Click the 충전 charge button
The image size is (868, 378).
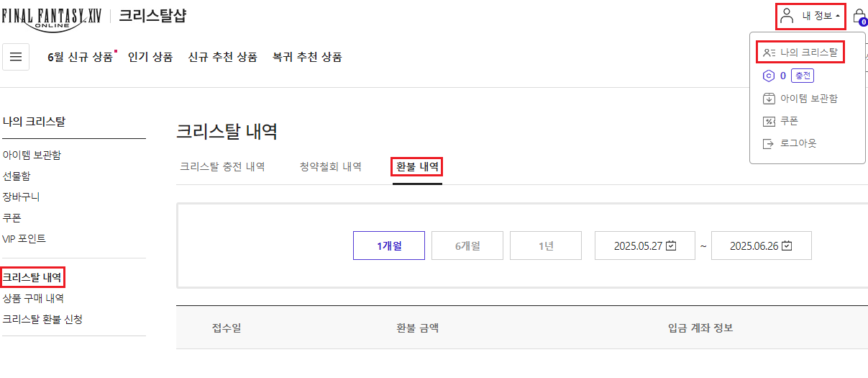[802, 76]
